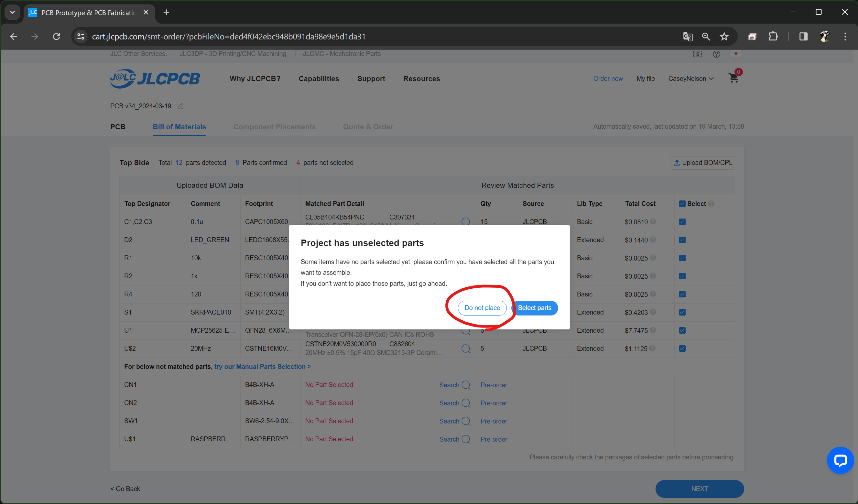Screen dimensions: 858x504
Task: Open the shopping cart icon in the header
Action: [734, 78]
